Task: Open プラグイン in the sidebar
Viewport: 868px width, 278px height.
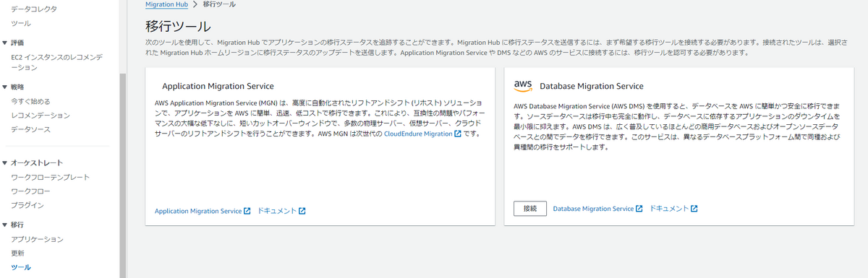Action: tap(27, 205)
